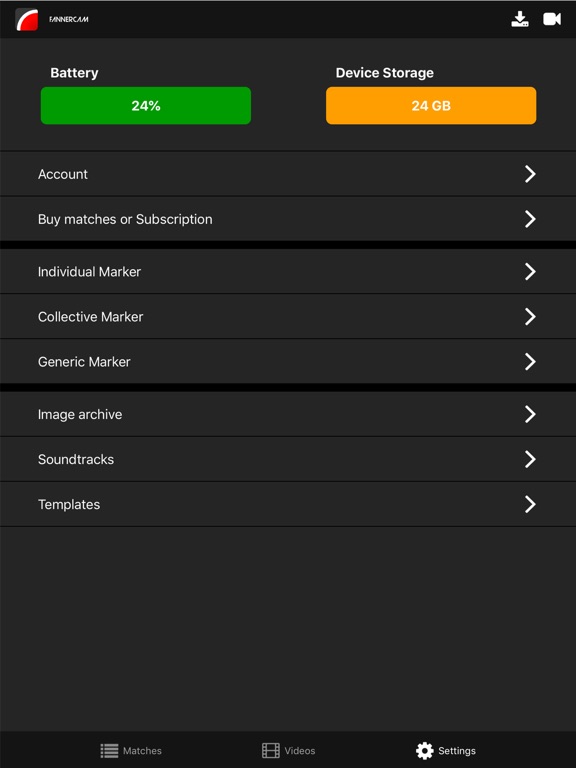Open the Templates entry

(288, 504)
